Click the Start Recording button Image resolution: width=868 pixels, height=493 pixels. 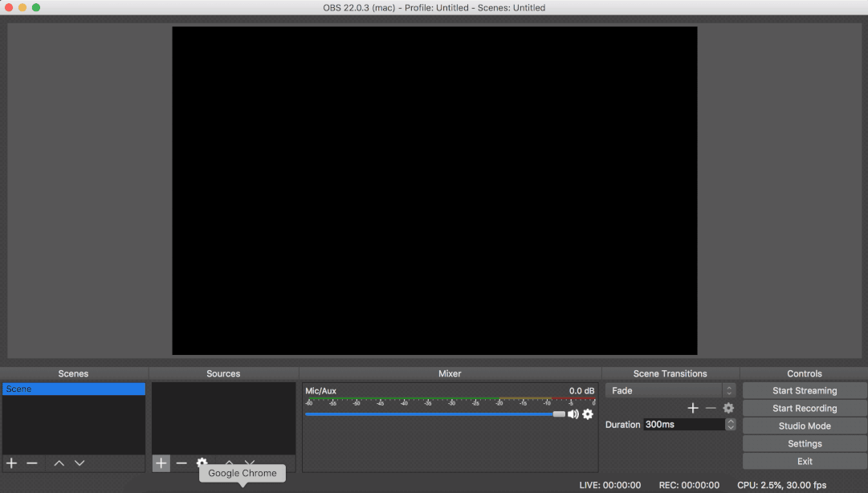[x=805, y=409]
